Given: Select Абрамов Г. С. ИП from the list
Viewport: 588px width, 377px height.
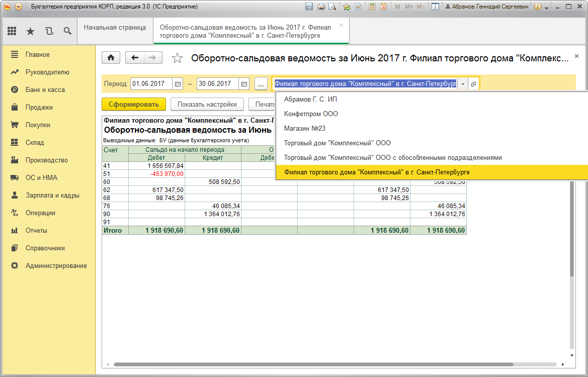Looking at the screenshot, I should click(x=432, y=100).
